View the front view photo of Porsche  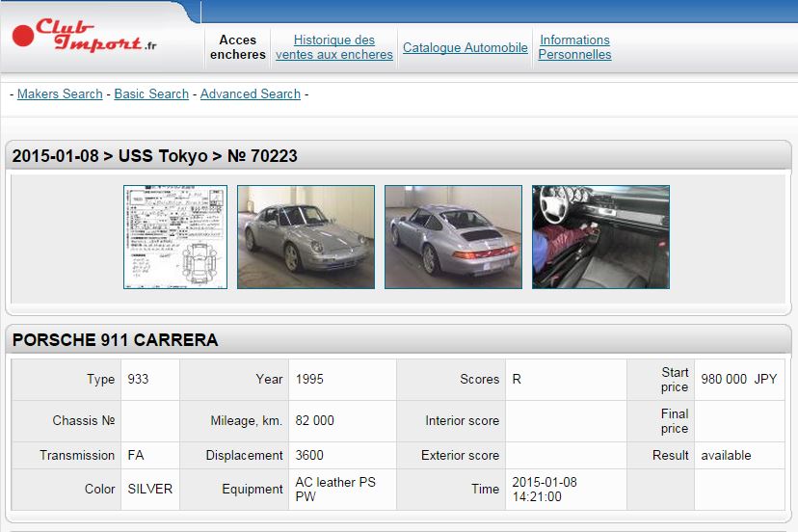(306, 237)
